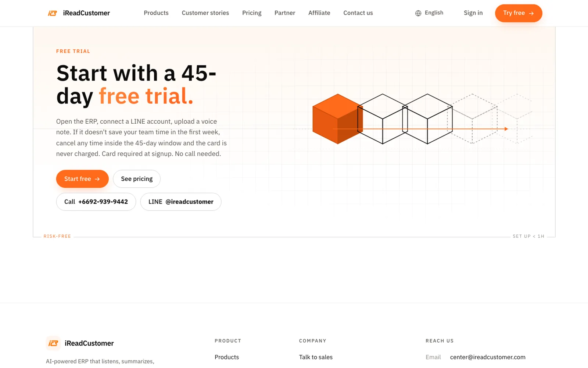Click the SET UP < 1H label

(528, 236)
